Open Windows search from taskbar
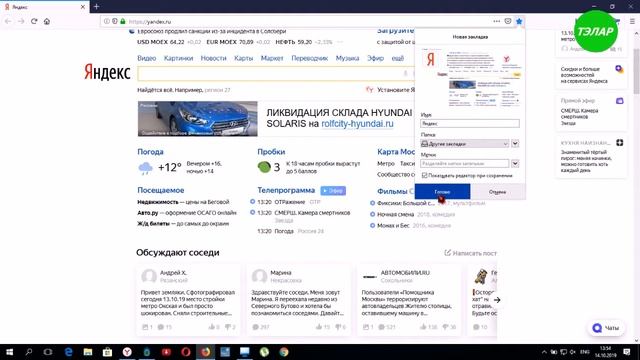The width and height of the screenshot is (640, 360). click(x=29, y=352)
